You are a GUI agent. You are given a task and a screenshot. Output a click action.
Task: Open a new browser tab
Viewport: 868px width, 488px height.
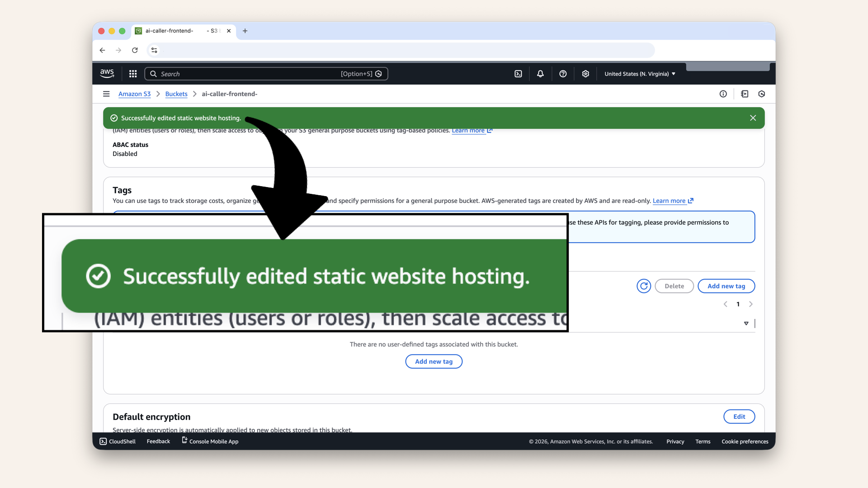click(x=245, y=31)
